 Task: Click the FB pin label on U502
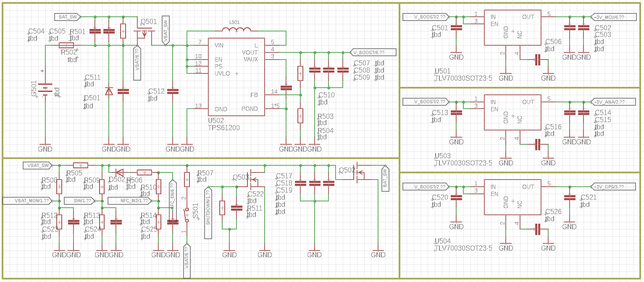pyautogui.click(x=254, y=95)
